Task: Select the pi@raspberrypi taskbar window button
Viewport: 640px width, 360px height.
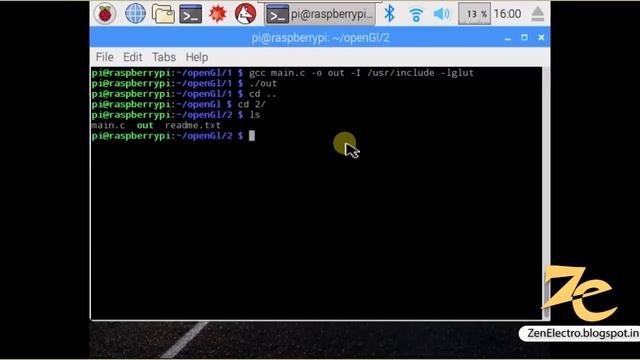Action: (x=320, y=15)
